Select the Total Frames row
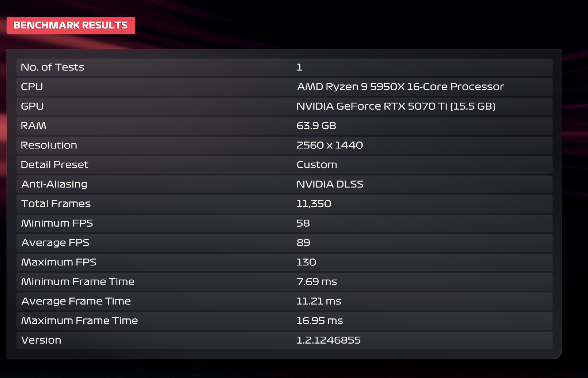Image resolution: width=588 pixels, height=378 pixels. click(x=284, y=204)
